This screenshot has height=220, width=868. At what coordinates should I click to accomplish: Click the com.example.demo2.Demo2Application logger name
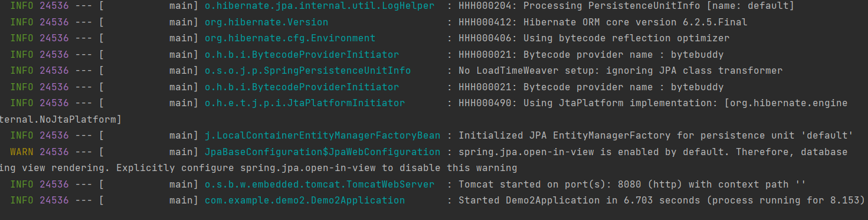pos(304,201)
